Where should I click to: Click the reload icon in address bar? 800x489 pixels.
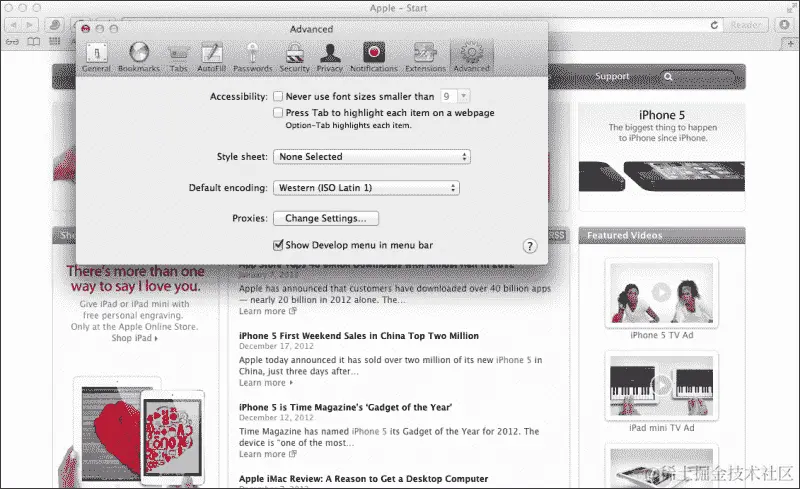[x=714, y=25]
